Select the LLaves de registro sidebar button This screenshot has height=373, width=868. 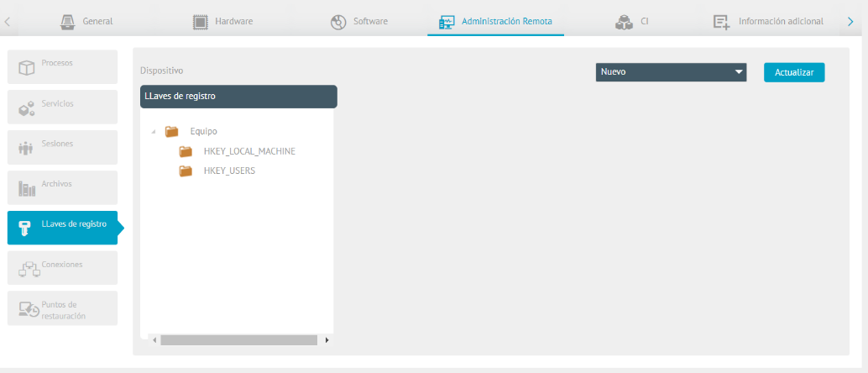[63, 228]
